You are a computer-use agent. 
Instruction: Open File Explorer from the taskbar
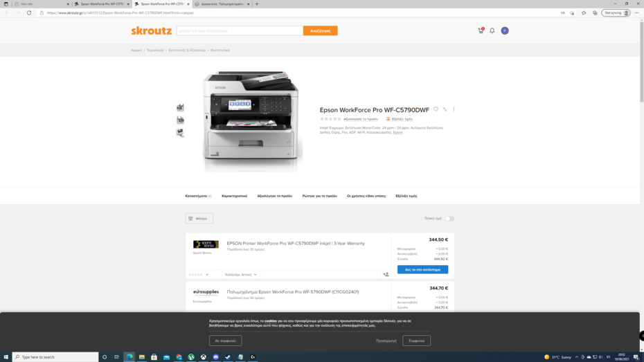[x=142, y=357]
